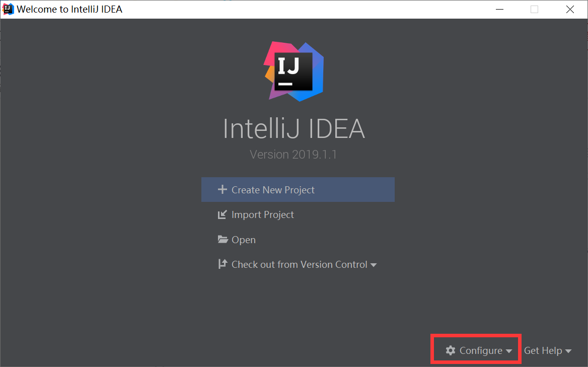Click the highlighted Create New Project row
This screenshot has height=367, width=588.
298,189
